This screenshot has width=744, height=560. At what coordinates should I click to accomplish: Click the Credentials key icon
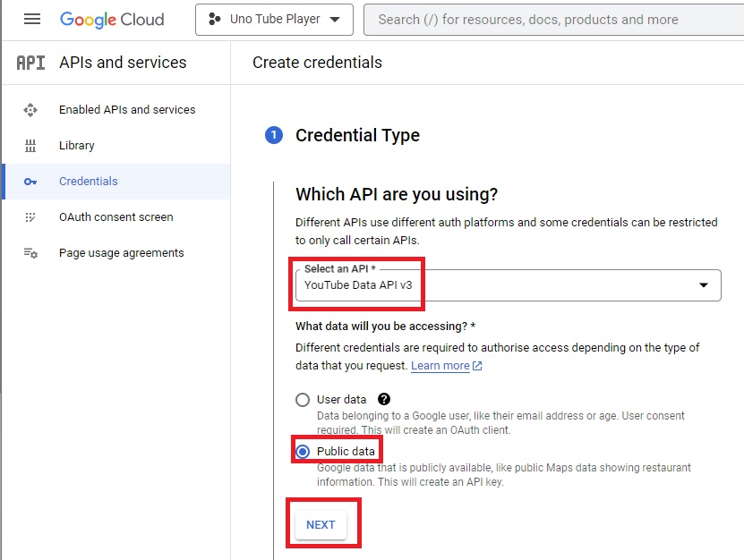(30, 181)
